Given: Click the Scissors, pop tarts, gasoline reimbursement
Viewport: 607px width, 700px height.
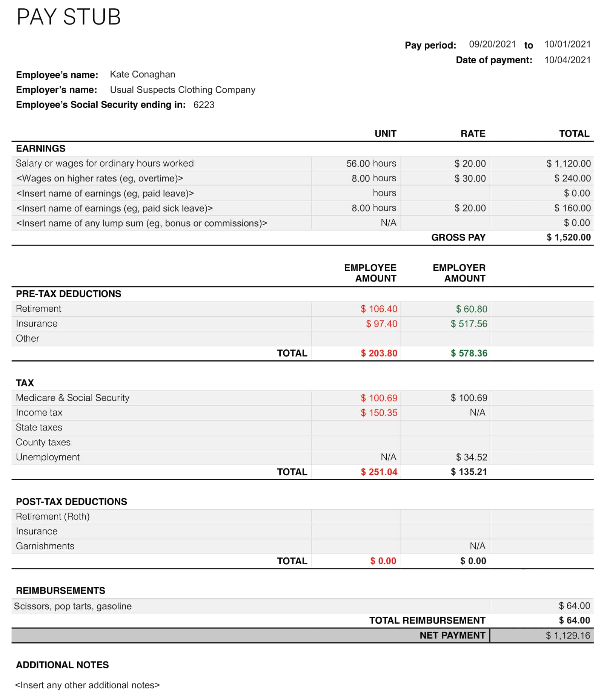Looking at the screenshot, I should point(73,606).
